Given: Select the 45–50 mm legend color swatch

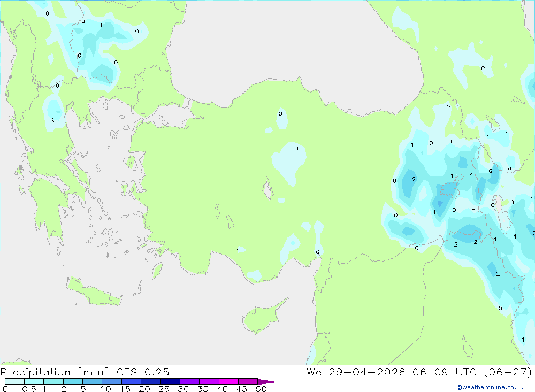Looking at the screenshot, I should 248,381.
